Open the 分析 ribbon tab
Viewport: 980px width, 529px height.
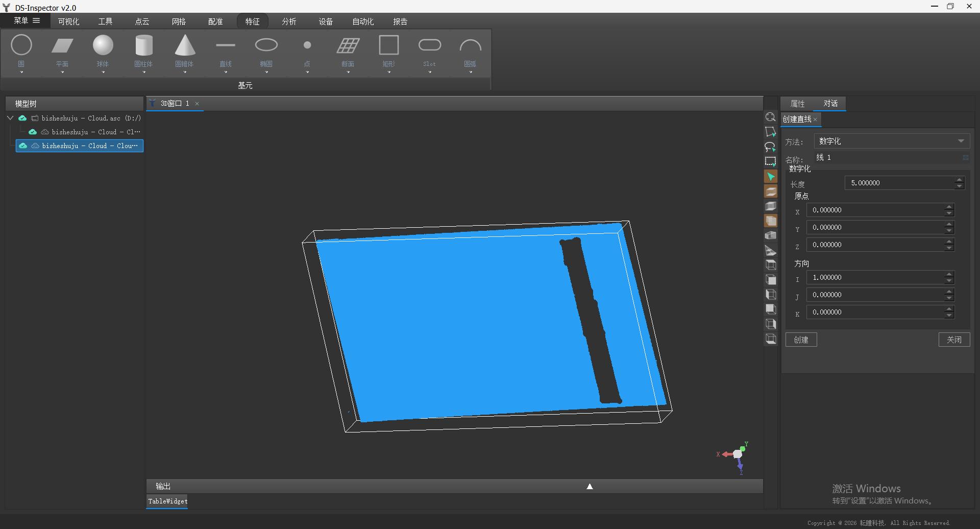click(289, 21)
